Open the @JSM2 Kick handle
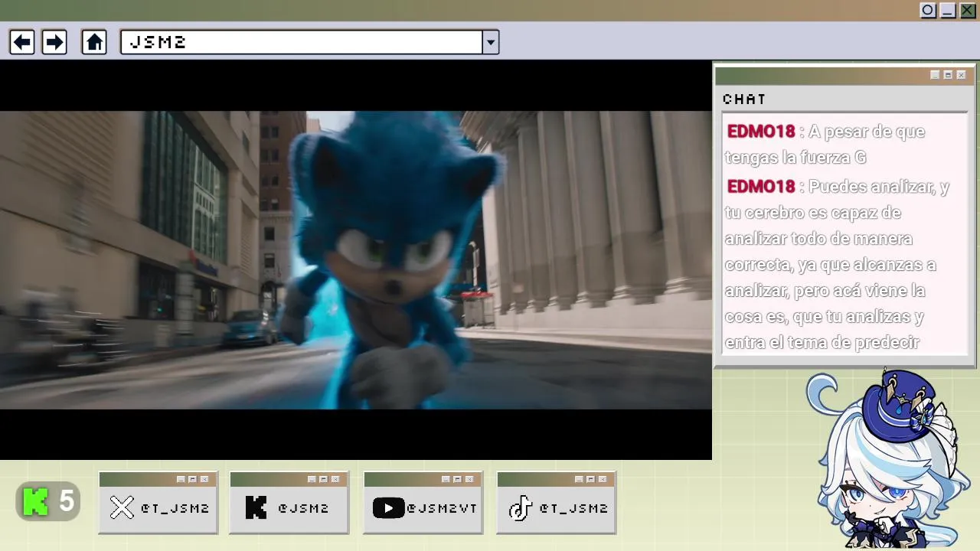Viewport: 980px width, 551px height. (303, 508)
